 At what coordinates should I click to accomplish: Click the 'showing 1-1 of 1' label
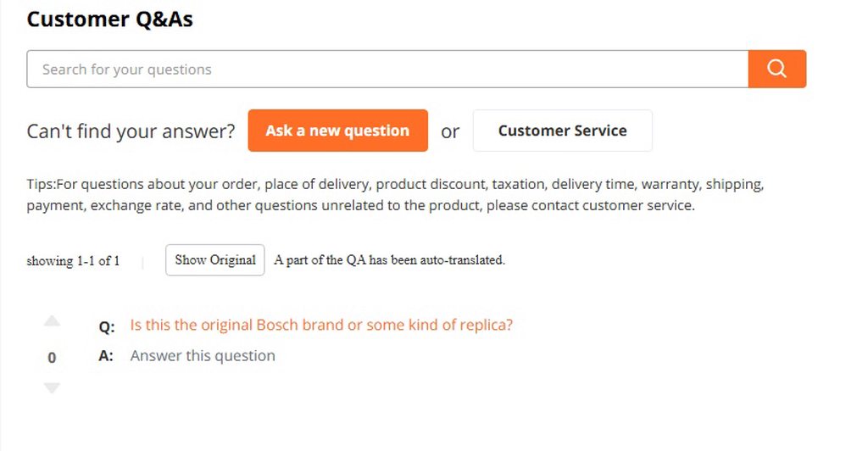pos(73,261)
